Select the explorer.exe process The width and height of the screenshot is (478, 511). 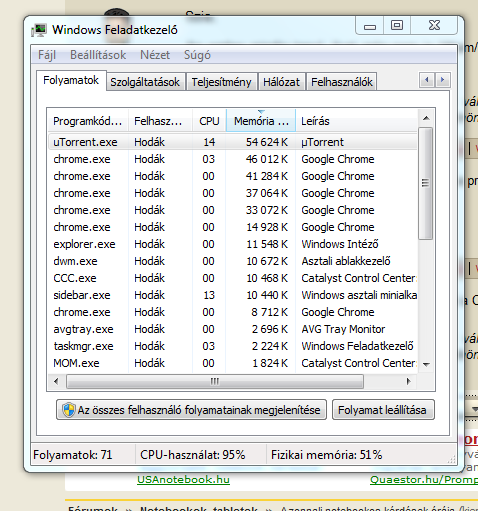(232, 244)
